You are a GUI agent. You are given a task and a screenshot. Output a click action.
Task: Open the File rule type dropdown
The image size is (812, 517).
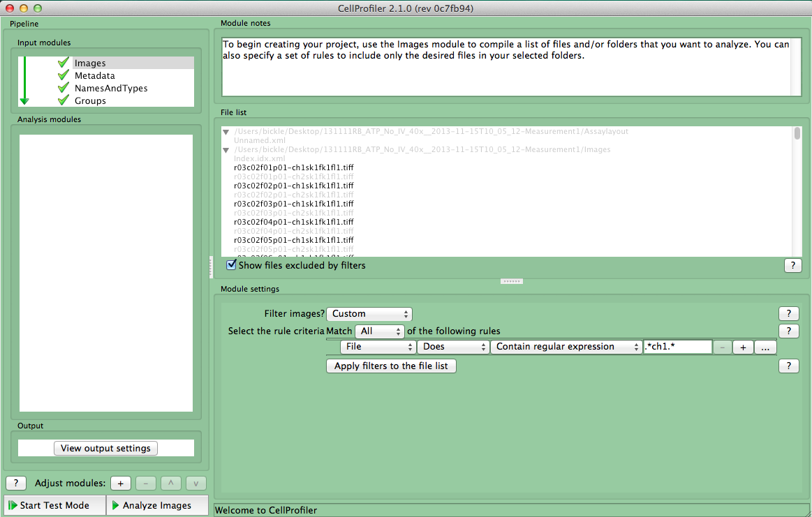(378, 347)
